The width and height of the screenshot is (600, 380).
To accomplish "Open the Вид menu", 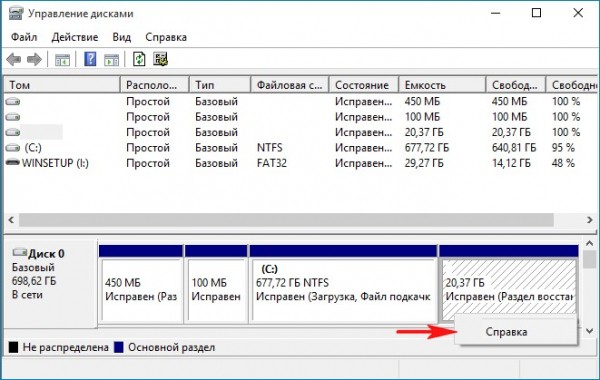I will coord(122,37).
